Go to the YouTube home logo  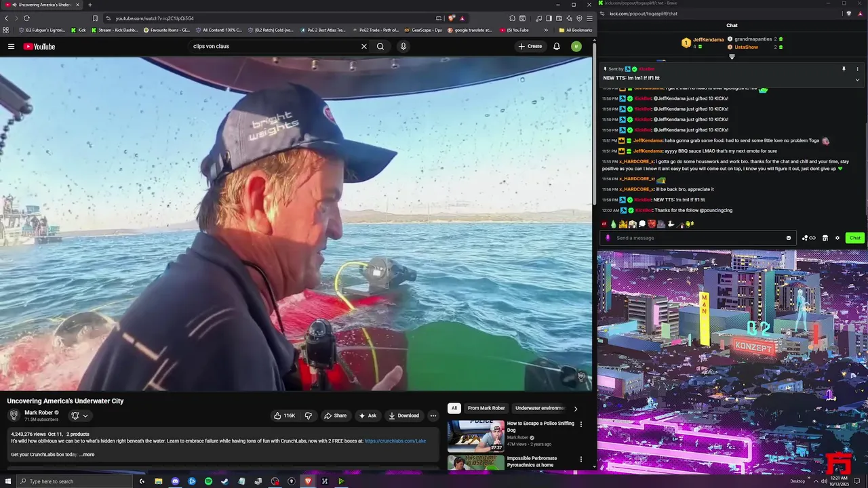pyautogui.click(x=39, y=46)
